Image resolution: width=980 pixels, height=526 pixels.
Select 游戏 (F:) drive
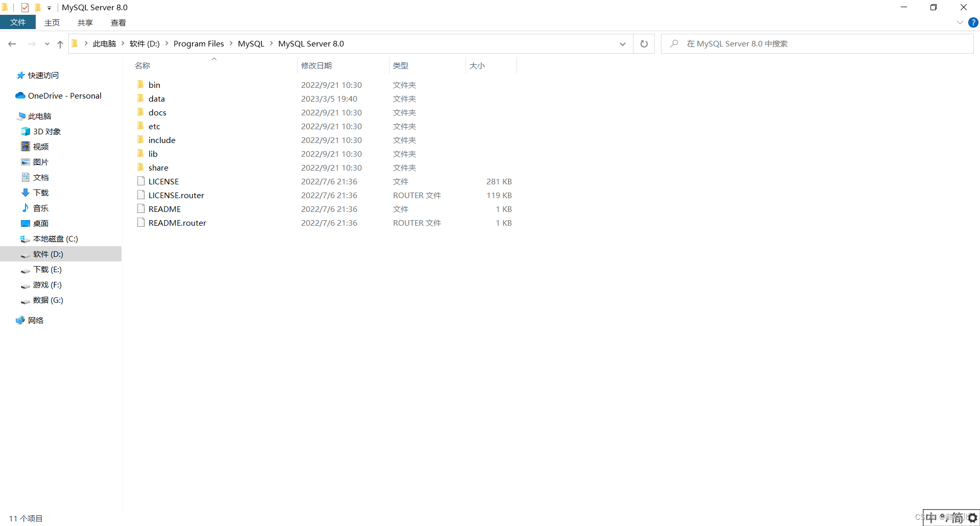(x=41, y=284)
